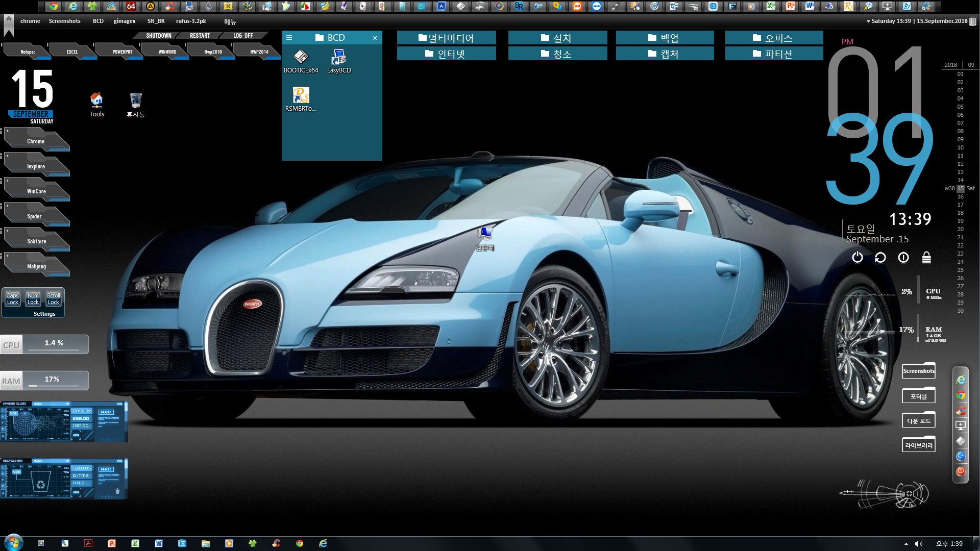Click the padlock lock-screen icon
The height and width of the screenshot is (551, 980).
coord(926,258)
